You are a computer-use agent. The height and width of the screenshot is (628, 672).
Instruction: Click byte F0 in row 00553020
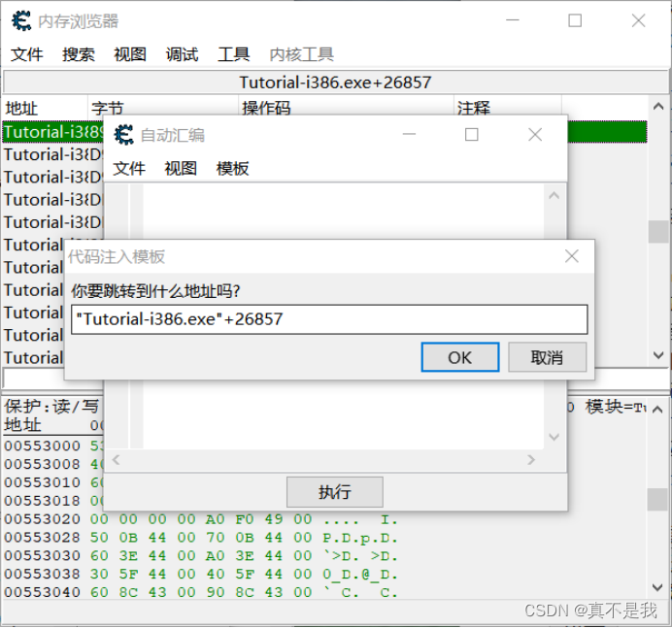click(245, 518)
